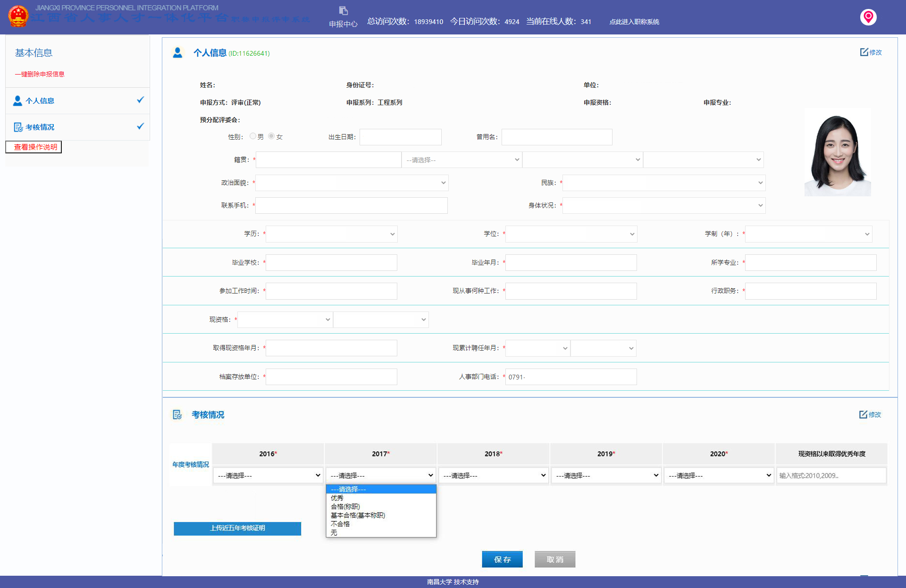Open the 民族 dropdown
The height and width of the screenshot is (588, 906).
coord(663,183)
